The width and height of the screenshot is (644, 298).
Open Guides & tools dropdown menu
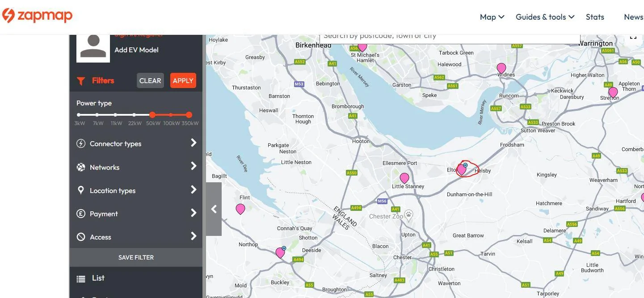[x=545, y=17]
